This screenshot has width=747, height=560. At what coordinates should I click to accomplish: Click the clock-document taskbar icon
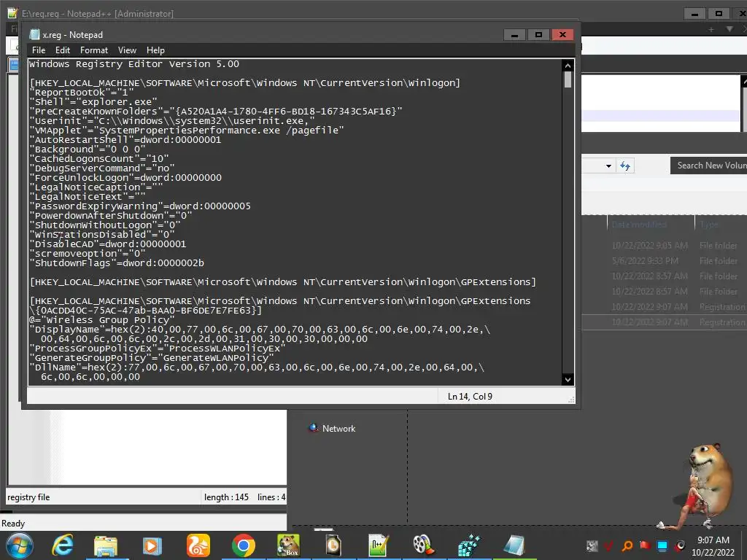333,545
